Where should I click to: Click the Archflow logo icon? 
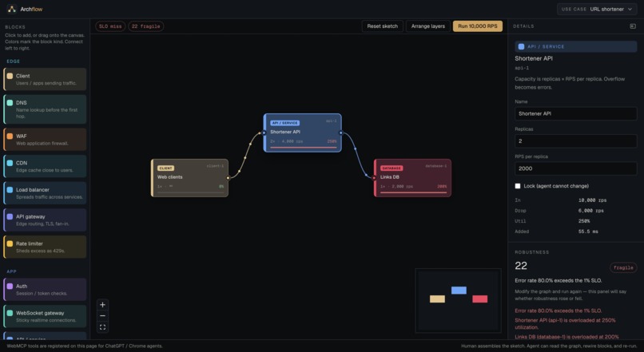point(11,9)
